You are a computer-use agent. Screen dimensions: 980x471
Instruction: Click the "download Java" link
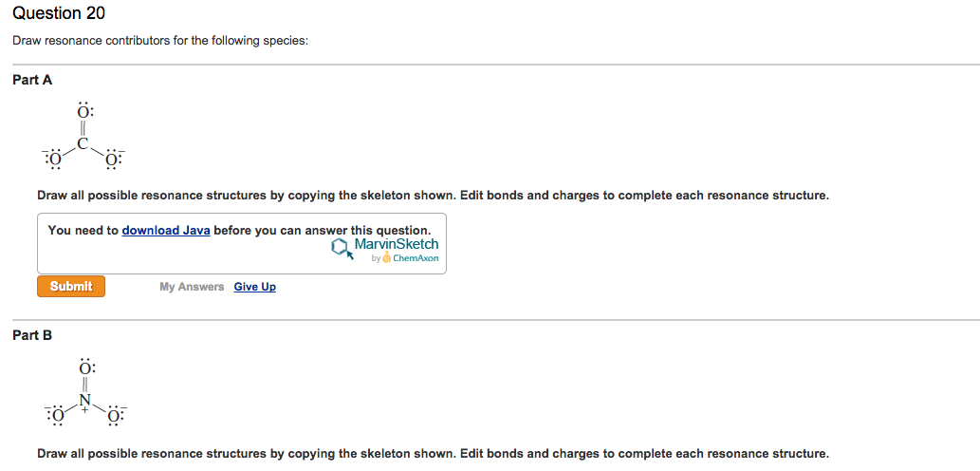[166, 230]
